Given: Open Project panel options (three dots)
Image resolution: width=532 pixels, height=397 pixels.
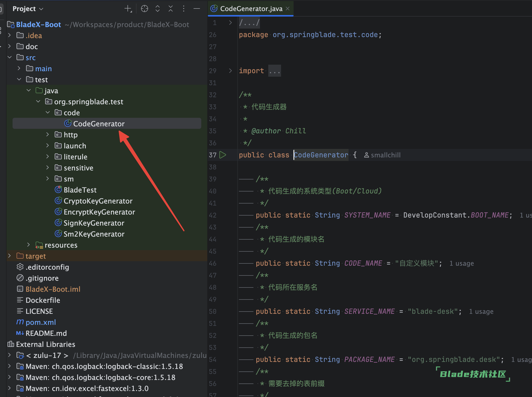Looking at the screenshot, I should pyautogui.click(x=184, y=9).
